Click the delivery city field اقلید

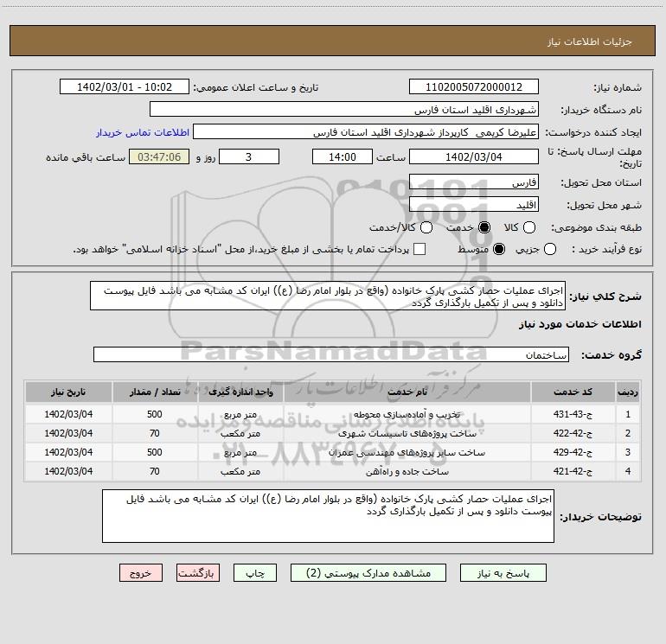[474, 205]
